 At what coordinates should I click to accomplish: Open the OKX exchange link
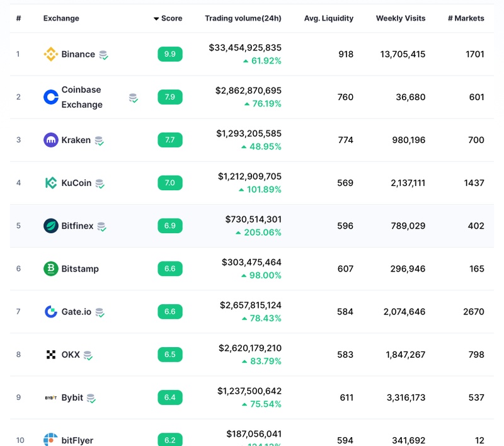[71, 355]
